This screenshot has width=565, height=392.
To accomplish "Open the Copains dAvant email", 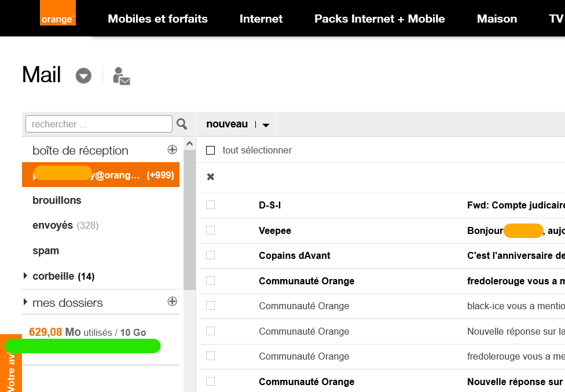I will pos(295,255).
